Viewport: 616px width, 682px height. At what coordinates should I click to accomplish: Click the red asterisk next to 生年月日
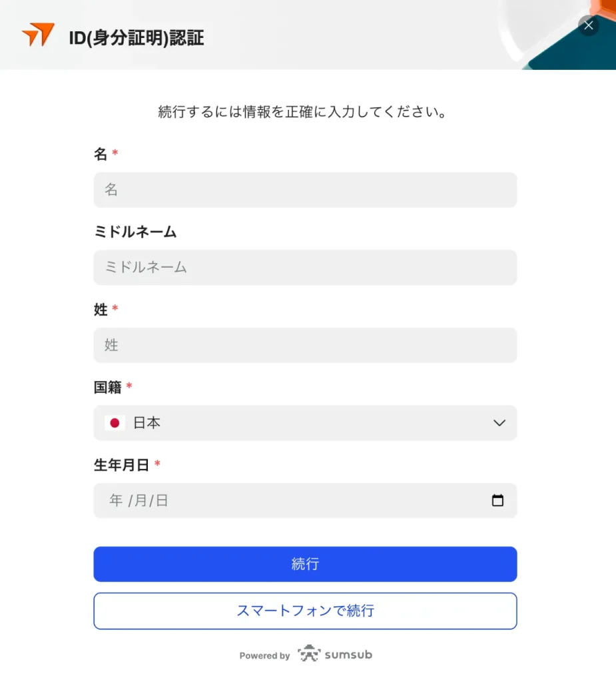[x=158, y=462]
